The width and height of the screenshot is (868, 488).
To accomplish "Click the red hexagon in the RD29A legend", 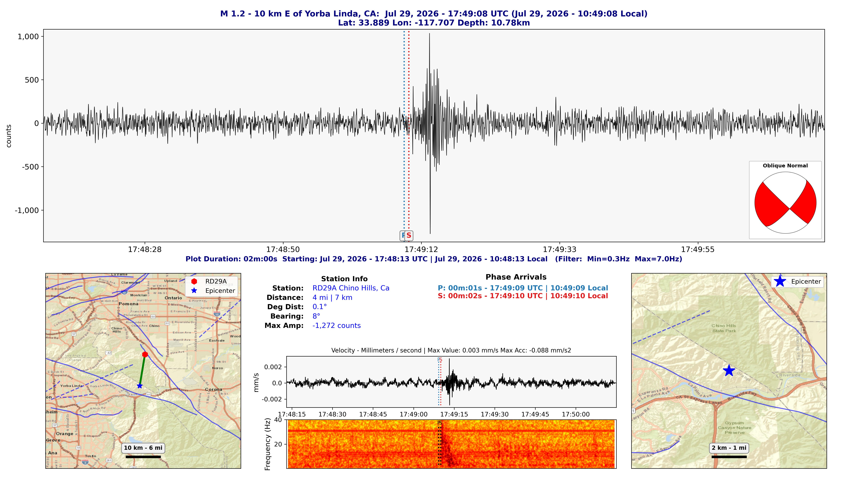I will coord(194,281).
